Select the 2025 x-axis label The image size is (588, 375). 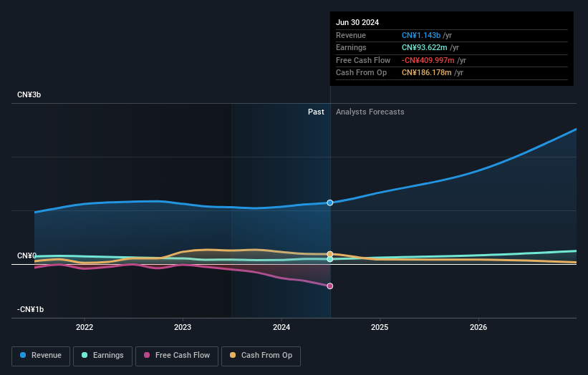[380, 328]
